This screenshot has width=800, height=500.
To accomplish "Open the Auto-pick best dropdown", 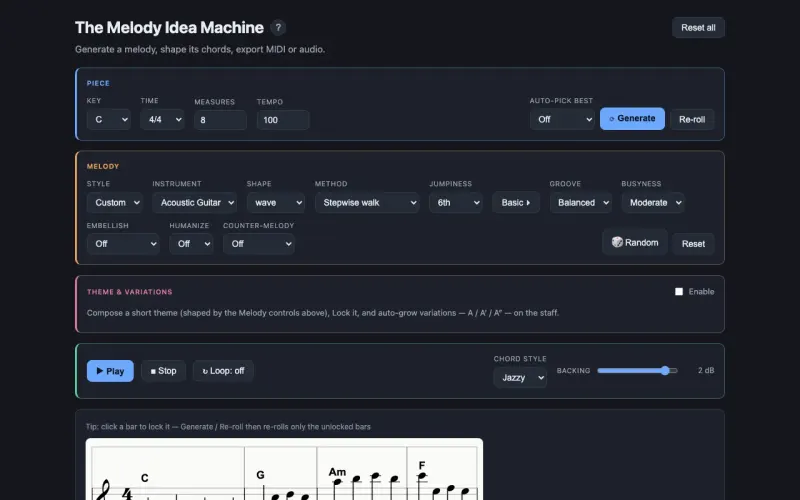I will 562,119.
